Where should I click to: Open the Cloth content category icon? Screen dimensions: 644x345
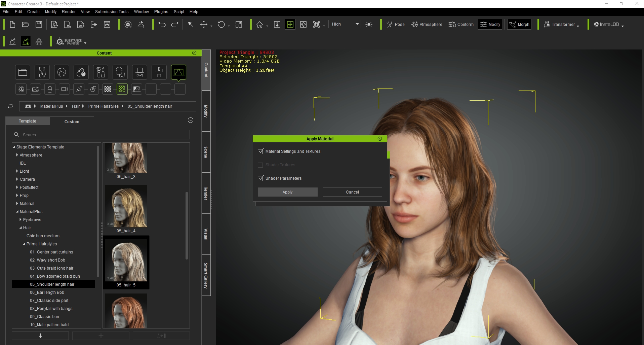tap(120, 72)
